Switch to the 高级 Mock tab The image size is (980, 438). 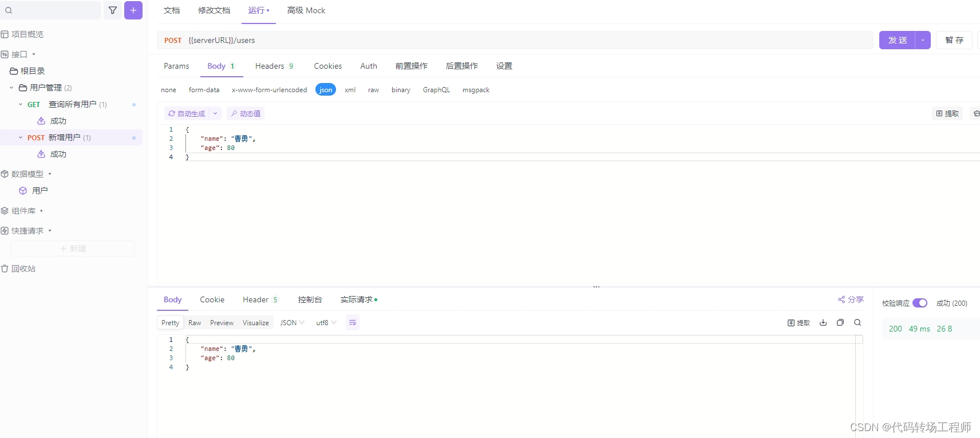[x=306, y=10]
